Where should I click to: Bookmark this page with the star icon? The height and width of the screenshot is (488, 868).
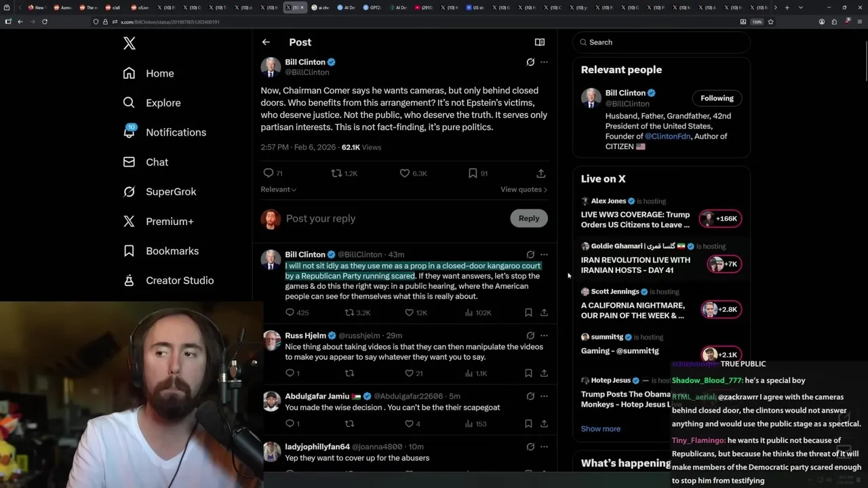click(770, 22)
